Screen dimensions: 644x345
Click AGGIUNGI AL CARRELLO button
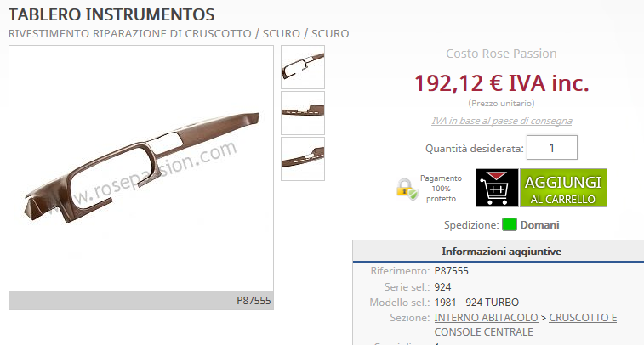tap(563, 188)
